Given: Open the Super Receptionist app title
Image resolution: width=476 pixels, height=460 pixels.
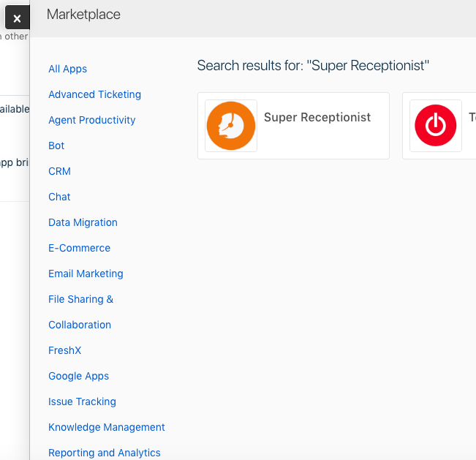Looking at the screenshot, I should [x=317, y=117].
